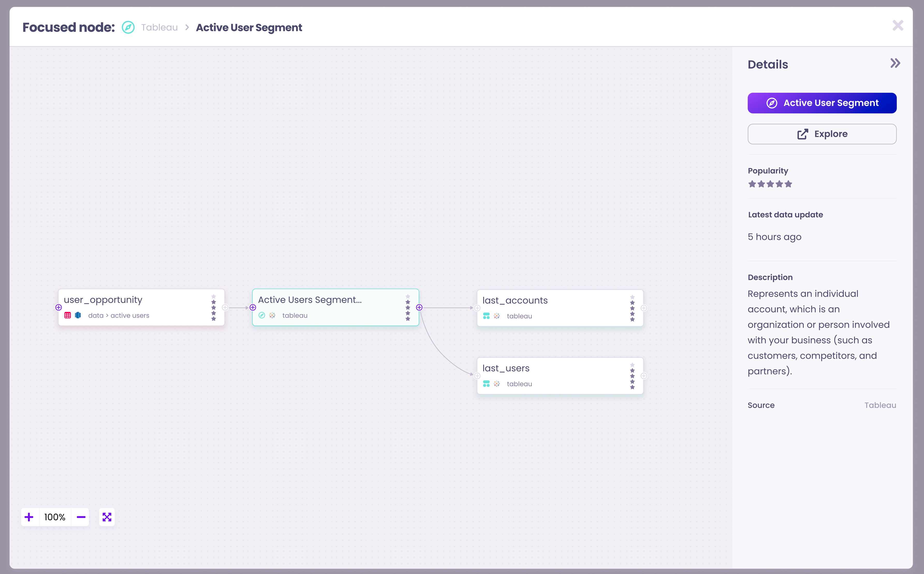Expand right side of user_opportunity node

225,307
